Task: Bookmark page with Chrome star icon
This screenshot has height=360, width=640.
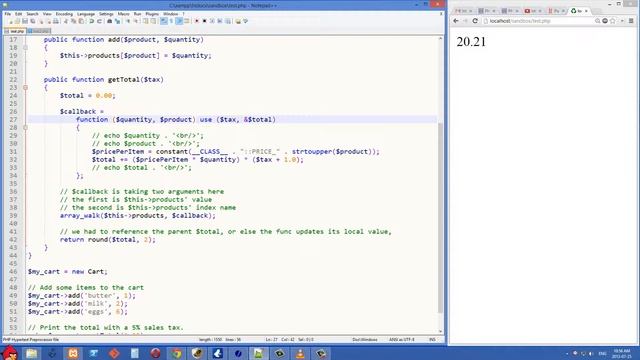Action: point(613,21)
